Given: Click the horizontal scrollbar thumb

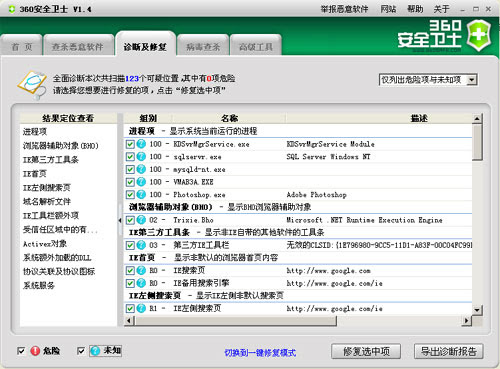Looking at the screenshot, I should [x=235, y=321].
